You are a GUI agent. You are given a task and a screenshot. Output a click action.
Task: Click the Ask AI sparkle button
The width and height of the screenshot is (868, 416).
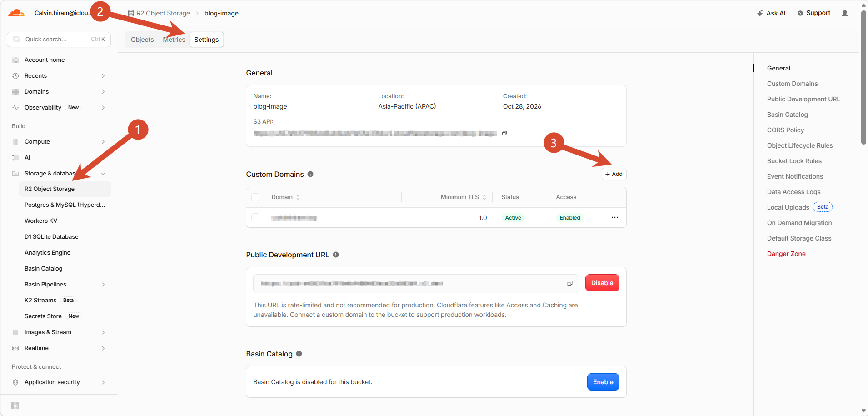pos(771,13)
